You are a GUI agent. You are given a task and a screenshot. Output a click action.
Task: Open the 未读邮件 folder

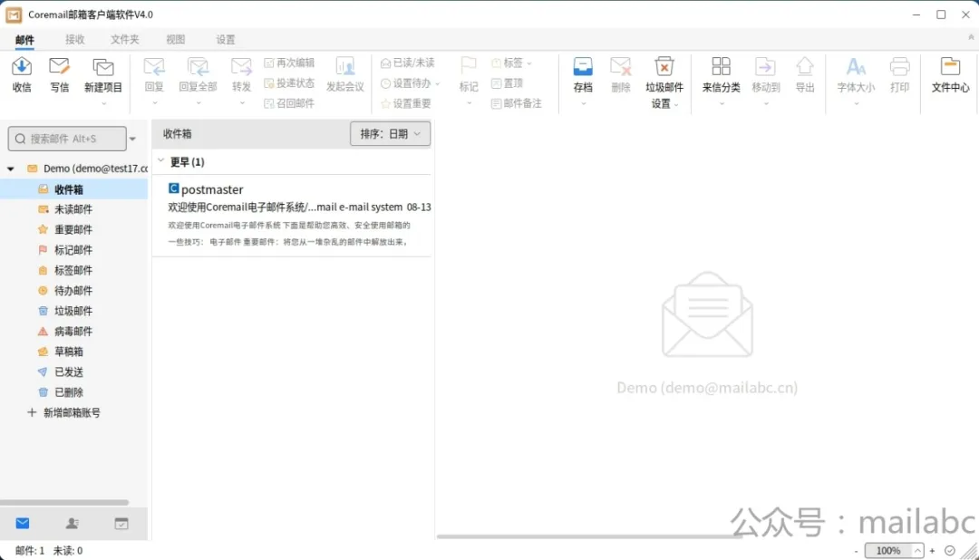point(73,209)
